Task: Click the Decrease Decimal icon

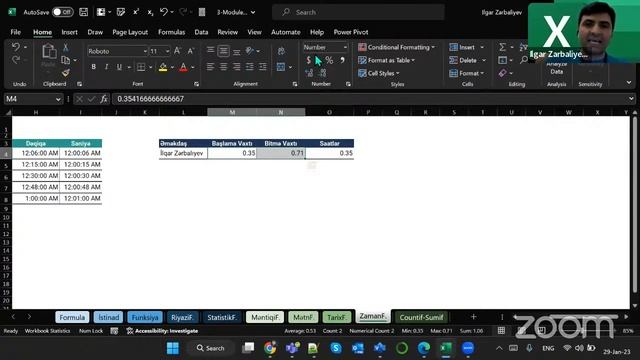Action: pos(322,73)
